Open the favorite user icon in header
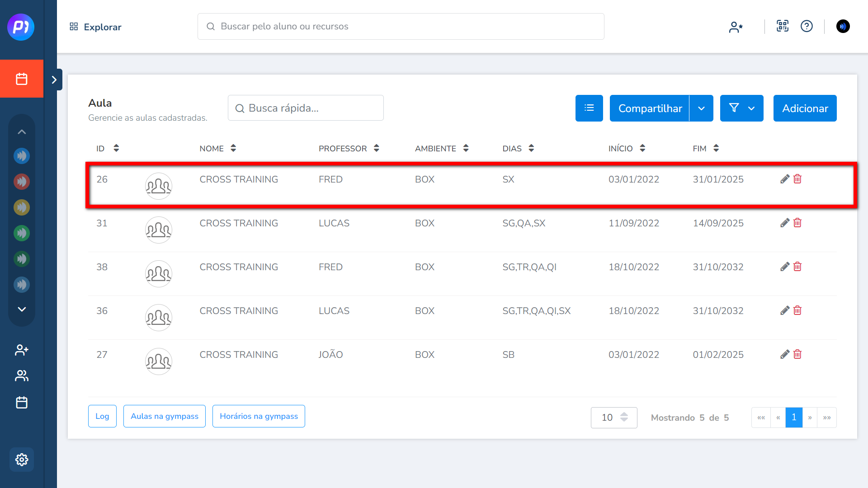 click(736, 27)
